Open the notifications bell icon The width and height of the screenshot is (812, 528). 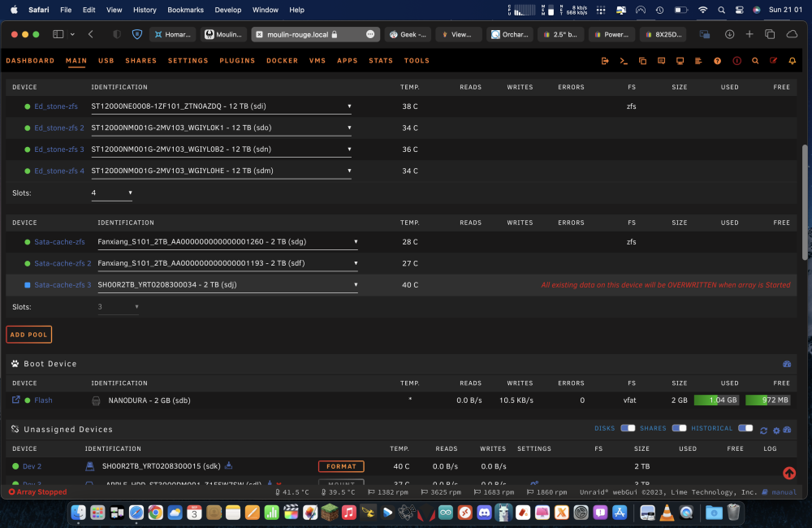(x=793, y=61)
